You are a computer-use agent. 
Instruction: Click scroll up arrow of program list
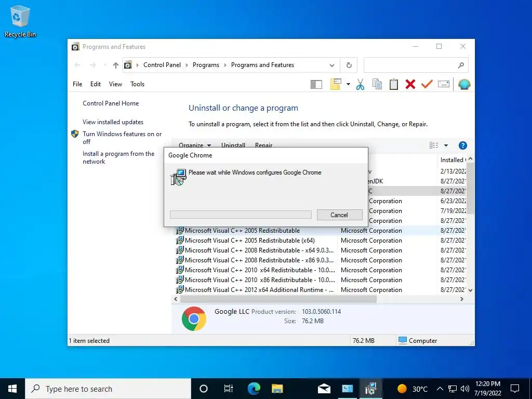click(x=470, y=159)
